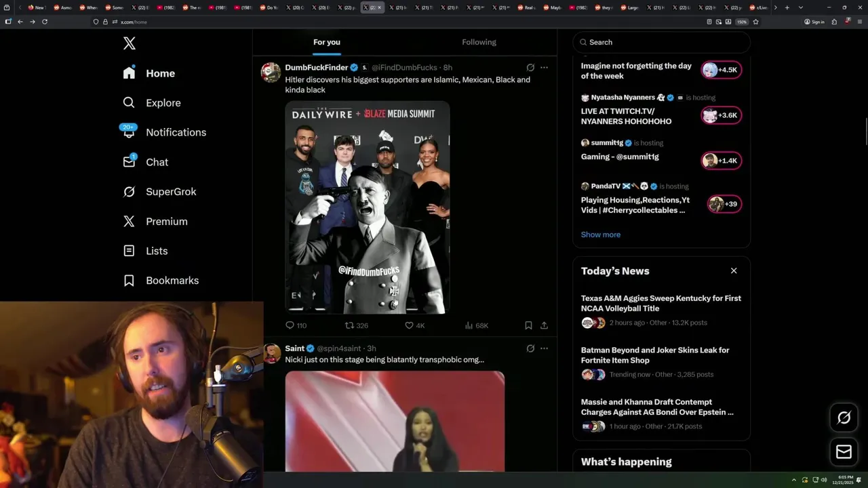This screenshot has width=868, height=488.
Task: Bookmark page with star icon
Action: click(x=755, y=22)
